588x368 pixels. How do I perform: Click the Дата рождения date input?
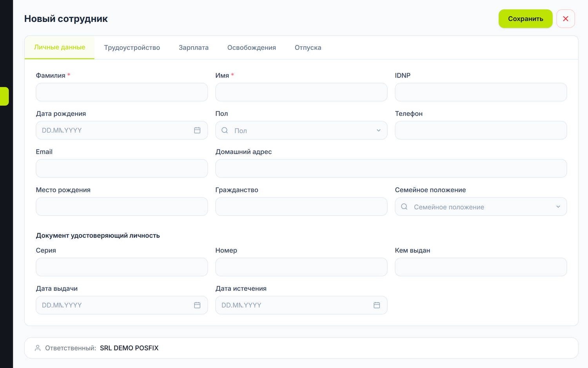122,131
